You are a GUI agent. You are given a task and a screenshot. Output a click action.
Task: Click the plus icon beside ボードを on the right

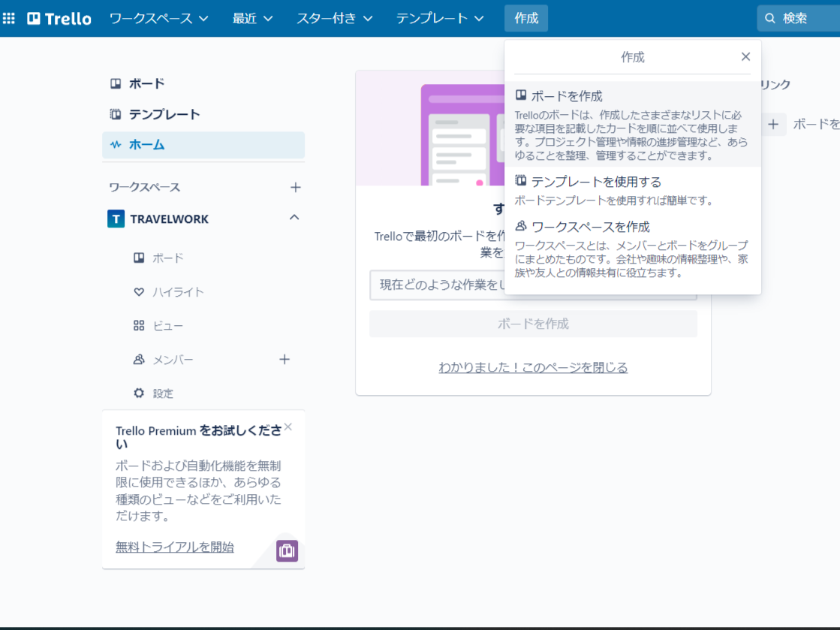tap(773, 125)
